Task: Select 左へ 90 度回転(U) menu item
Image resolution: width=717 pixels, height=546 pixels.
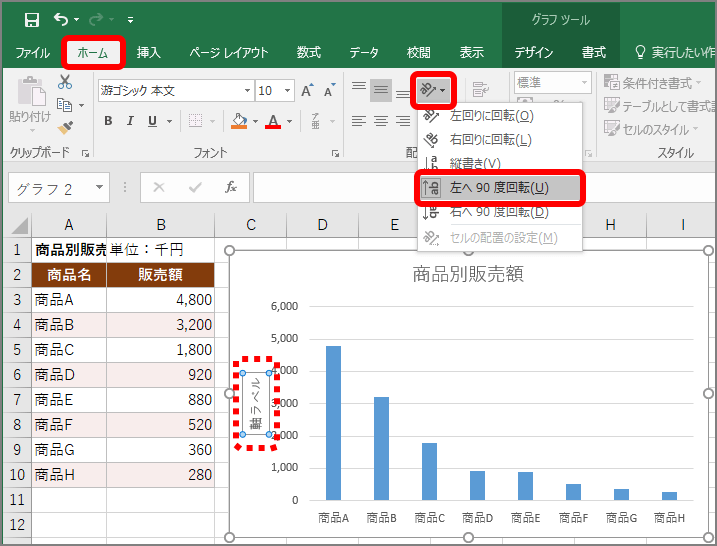Action: click(x=500, y=188)
